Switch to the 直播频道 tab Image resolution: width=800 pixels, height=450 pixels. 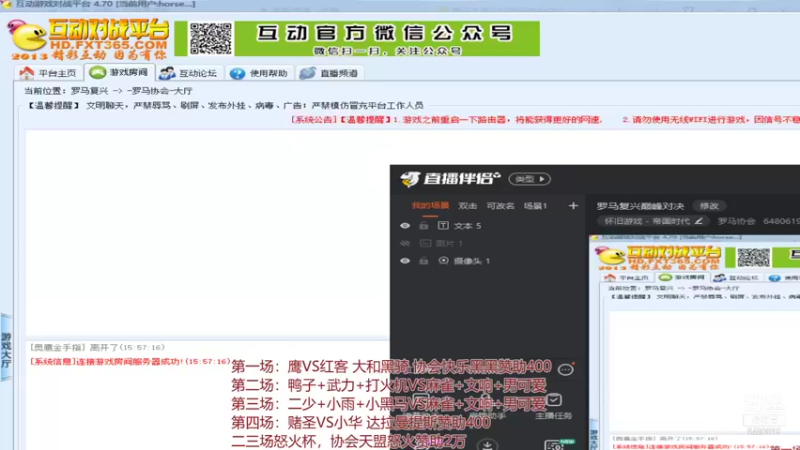point(329,73)
